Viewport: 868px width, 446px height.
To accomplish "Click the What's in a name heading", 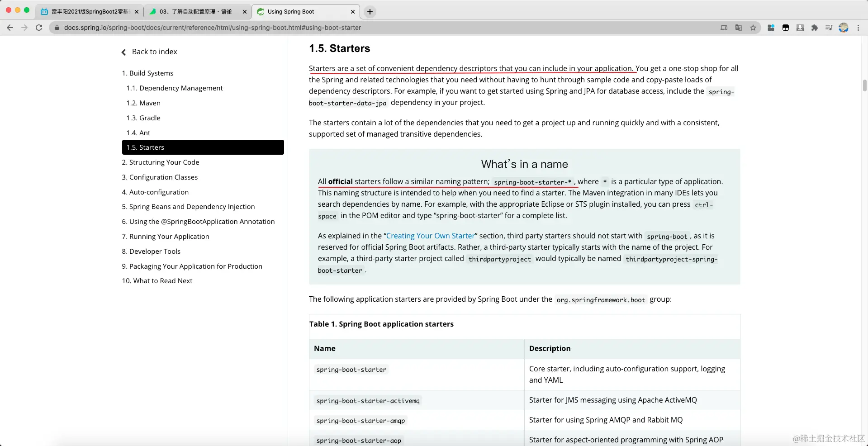I will [524, 164].
